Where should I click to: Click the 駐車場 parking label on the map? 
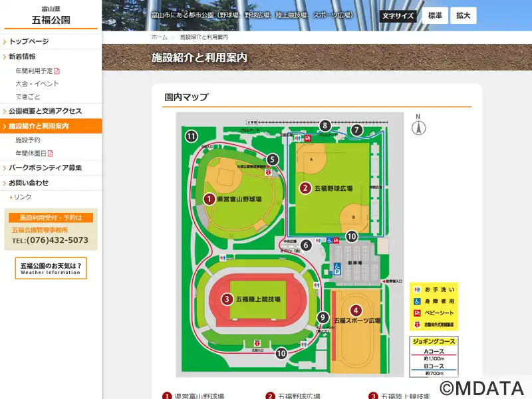355,263
